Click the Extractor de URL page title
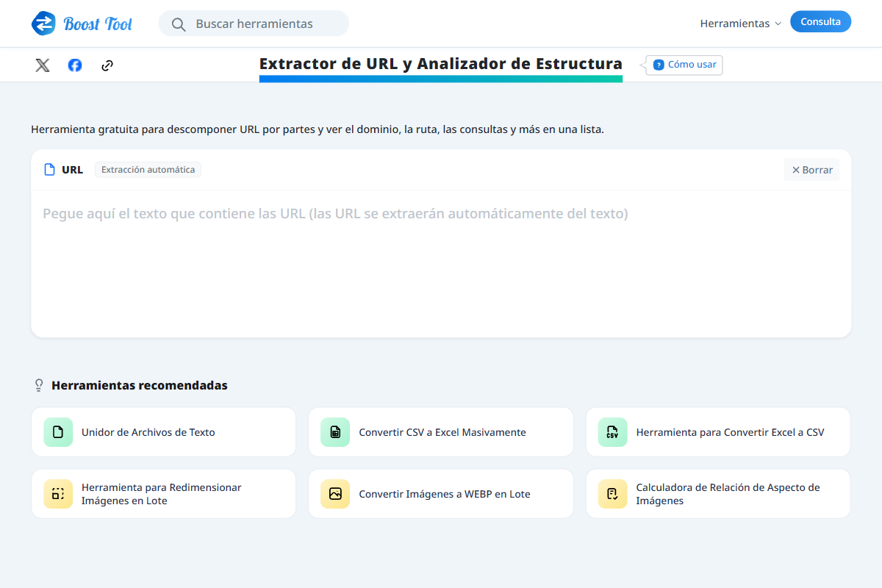 coord(441,64)
